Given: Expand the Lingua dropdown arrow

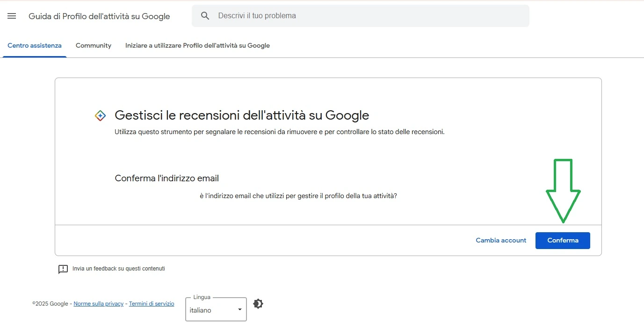Looking at the screenshot, I should point(240,310).
